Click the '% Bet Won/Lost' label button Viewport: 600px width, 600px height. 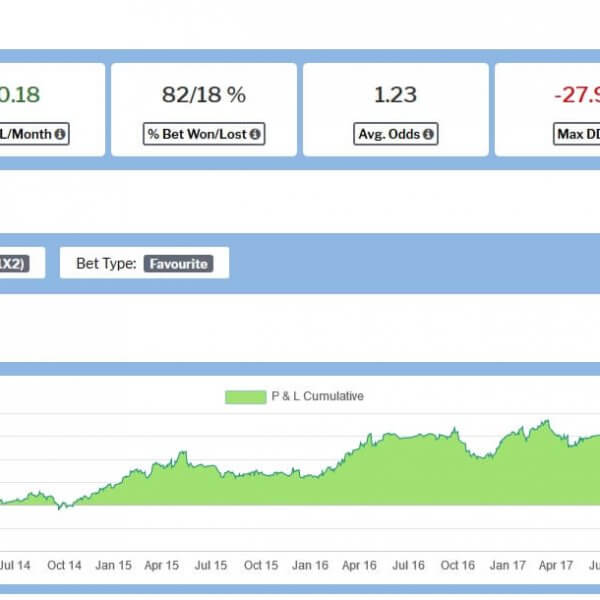pyautogui.click(x=204, y=134)
